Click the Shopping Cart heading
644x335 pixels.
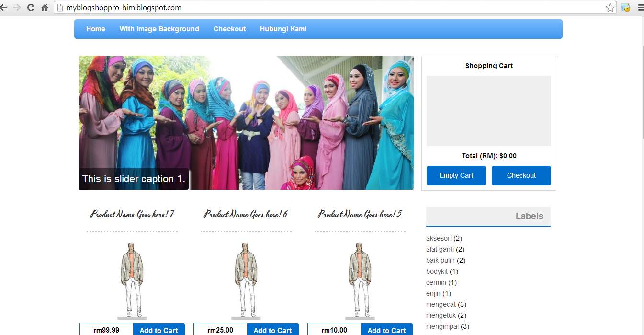[489, 66]
